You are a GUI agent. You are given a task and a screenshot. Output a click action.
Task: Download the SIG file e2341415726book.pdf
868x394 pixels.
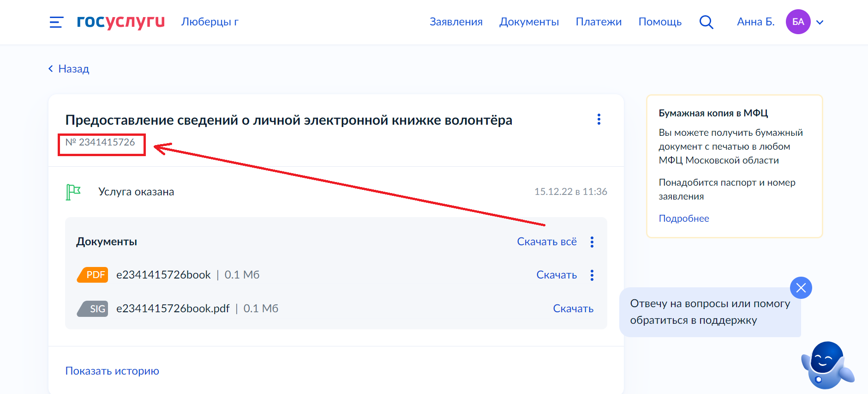click(573, 309)
